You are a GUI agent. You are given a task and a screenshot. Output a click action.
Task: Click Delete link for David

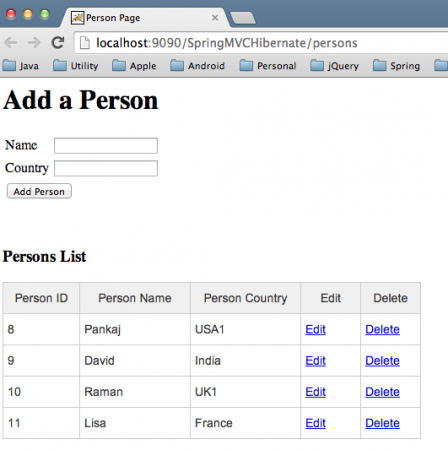coord(382,361)
